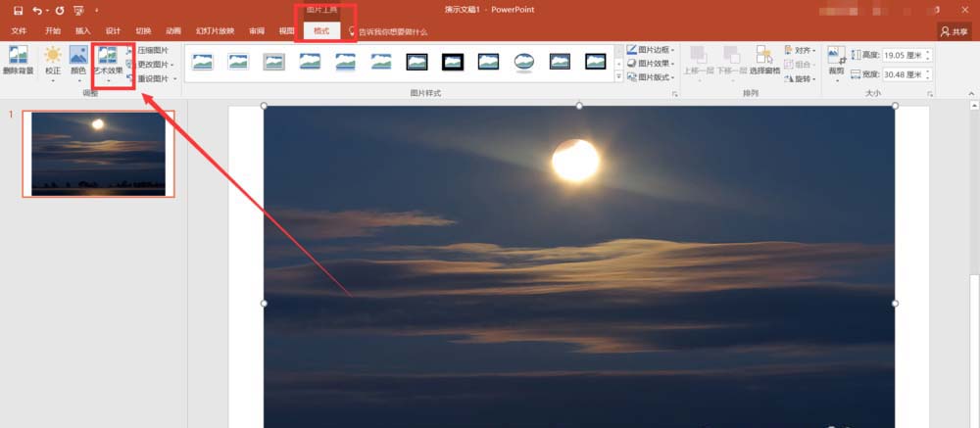Select slide 1 thumbnail in the slide panel
Screen dimensions: 980x428
98,154
